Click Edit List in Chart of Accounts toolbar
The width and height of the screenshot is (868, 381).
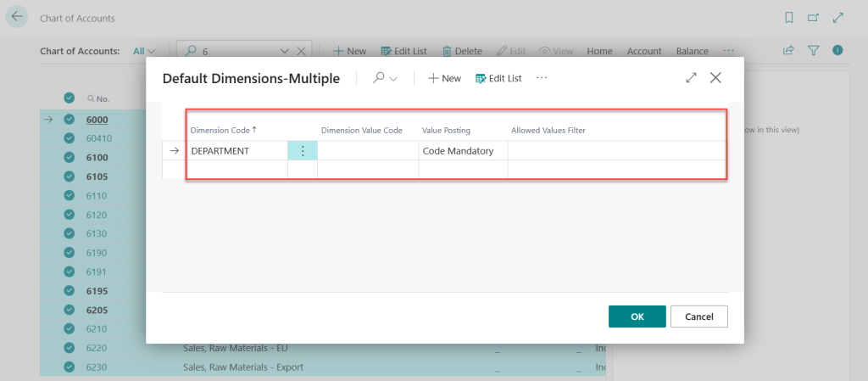coord(404,51)
